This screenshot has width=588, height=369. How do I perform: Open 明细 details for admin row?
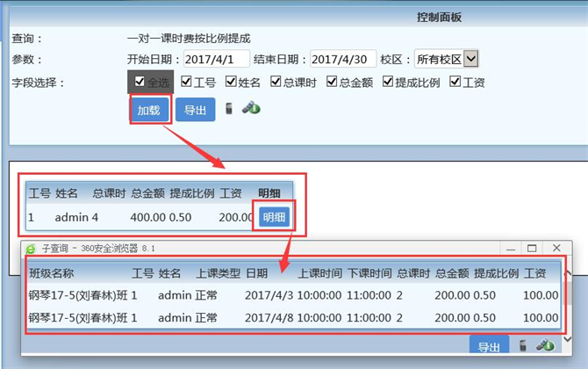(274, 217)
